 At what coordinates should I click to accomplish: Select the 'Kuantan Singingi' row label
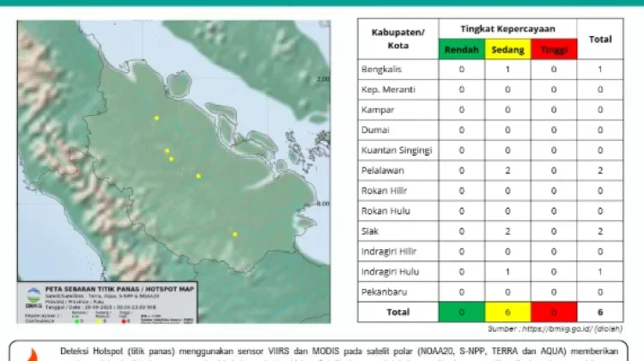[x=397, y=150]
